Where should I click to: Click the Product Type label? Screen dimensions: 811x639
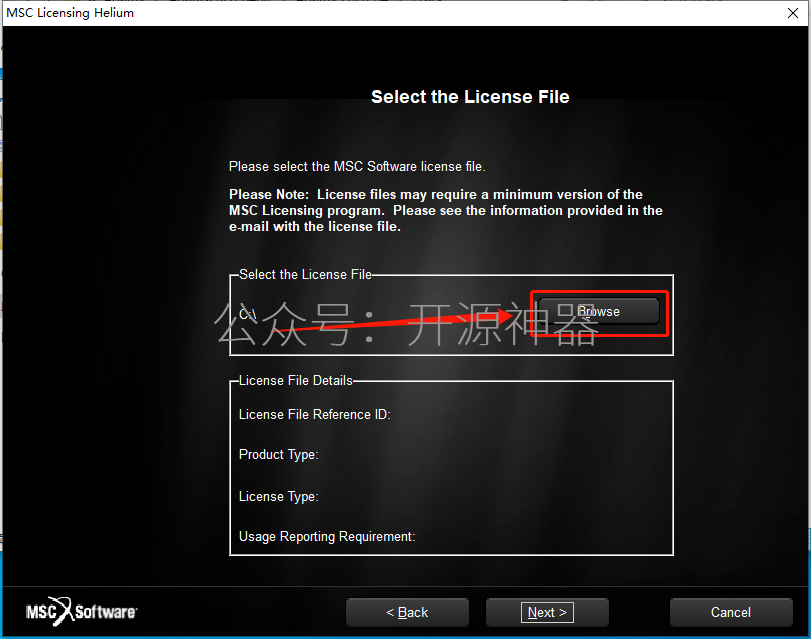click(278, 454)
